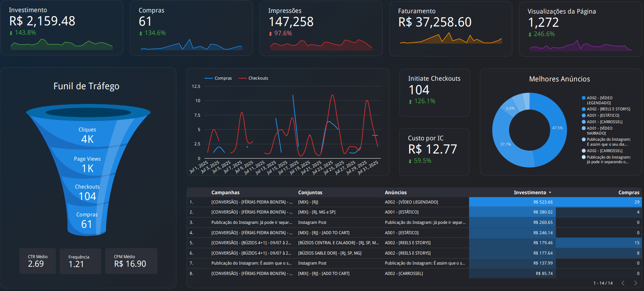Click the Instagram Post cell in row 3
This screenshot has height=291, width=644.
tap(312, 222)
